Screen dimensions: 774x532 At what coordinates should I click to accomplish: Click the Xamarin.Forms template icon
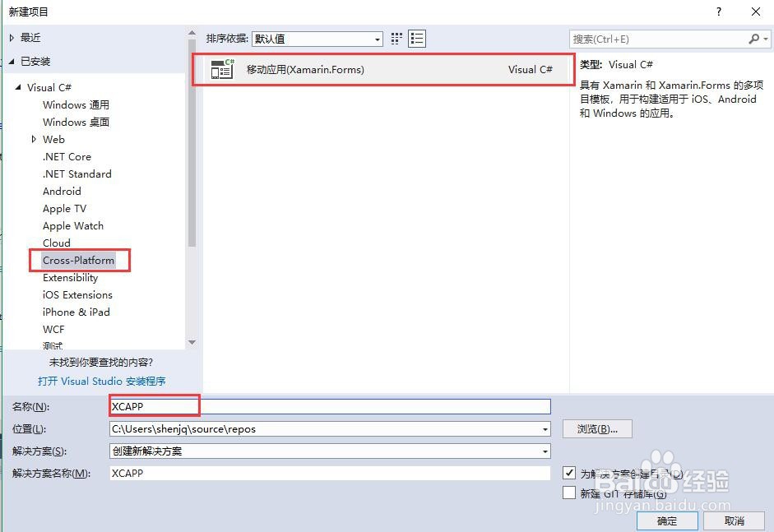222,69
